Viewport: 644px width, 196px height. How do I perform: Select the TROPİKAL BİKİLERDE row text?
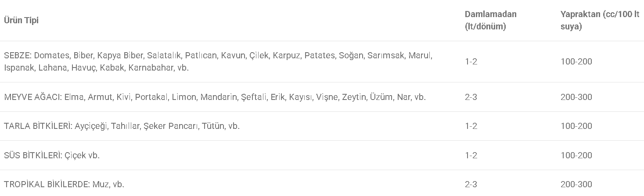(64, 184)
